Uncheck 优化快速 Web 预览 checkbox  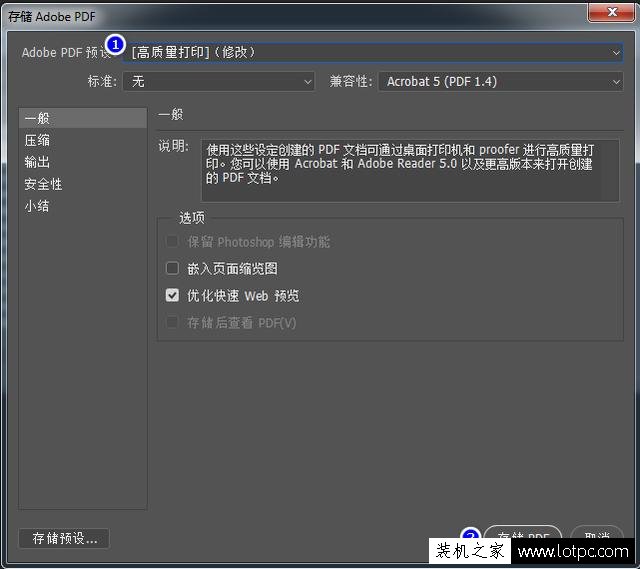click(172, 296)
